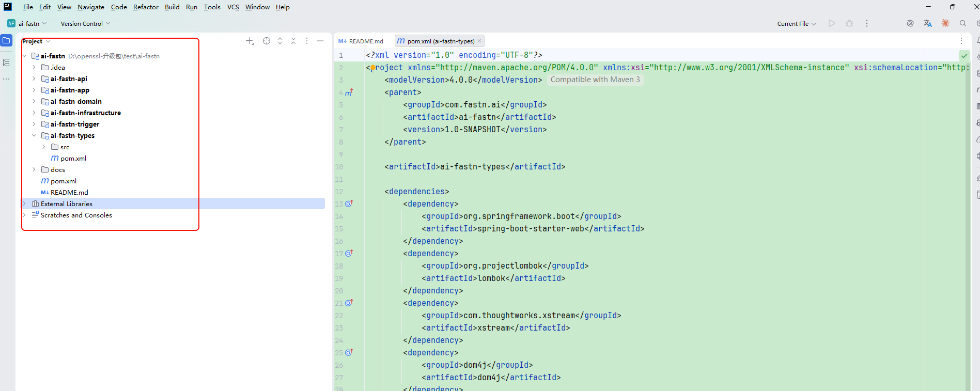This screenshot has width=980, height=391.
Task: Expand the .idea folder
Action: [x=34, y=67]
